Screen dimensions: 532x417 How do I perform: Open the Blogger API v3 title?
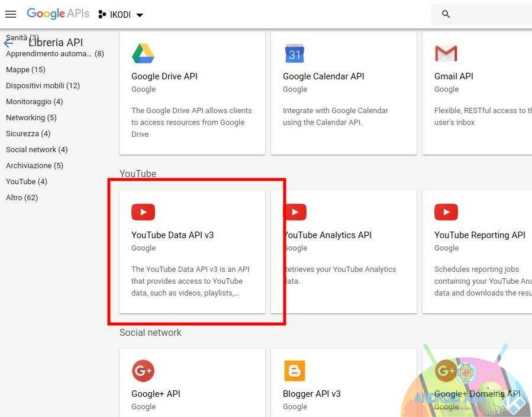(311, 393)
